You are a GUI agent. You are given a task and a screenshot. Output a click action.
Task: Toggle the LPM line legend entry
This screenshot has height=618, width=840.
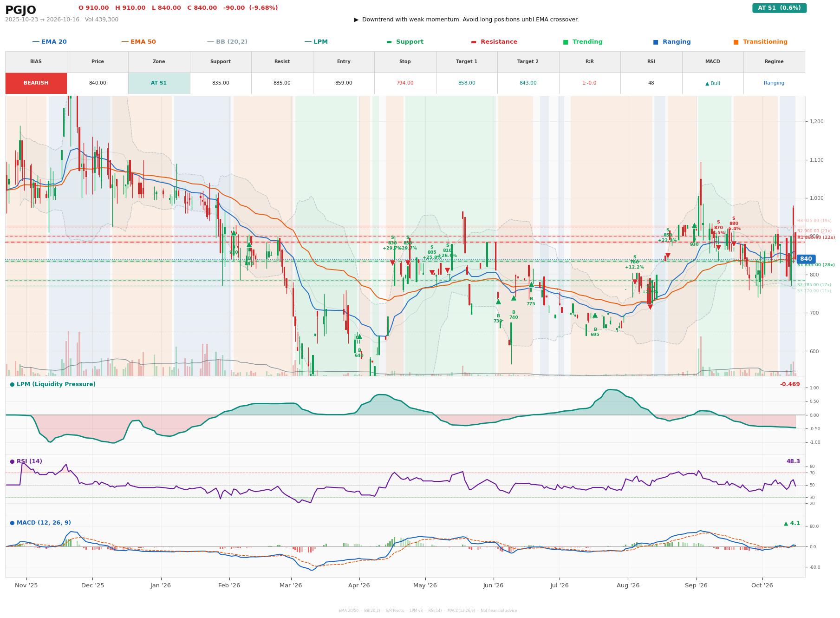click(x=316, y=42)
